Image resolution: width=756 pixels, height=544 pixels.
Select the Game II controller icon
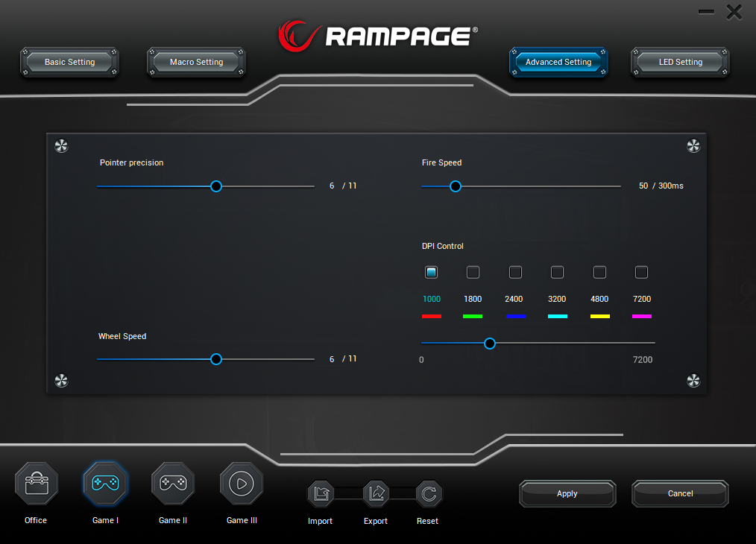173,484
